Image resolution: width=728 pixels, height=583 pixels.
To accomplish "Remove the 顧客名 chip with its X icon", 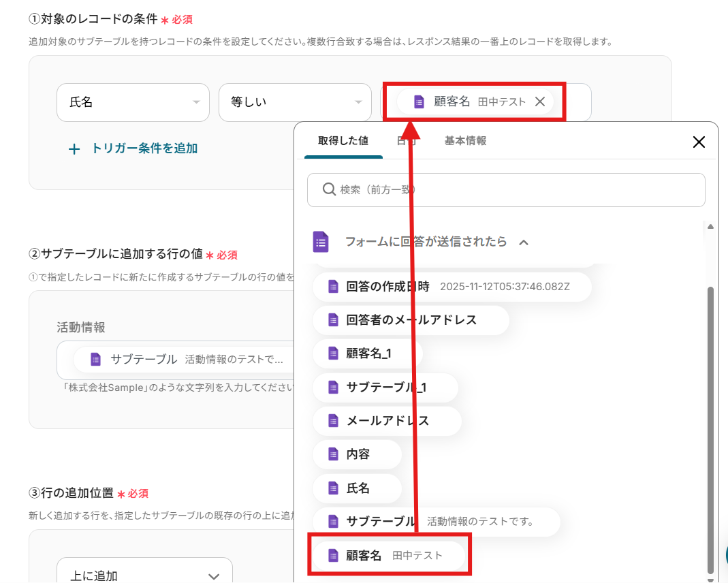I will (540, 101).
